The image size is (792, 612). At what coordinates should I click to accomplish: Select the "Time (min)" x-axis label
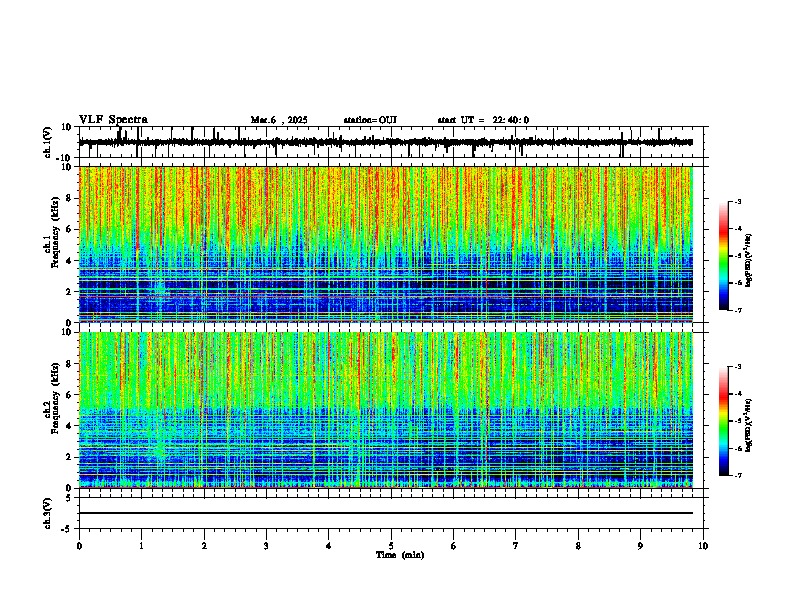click(400, 555)
